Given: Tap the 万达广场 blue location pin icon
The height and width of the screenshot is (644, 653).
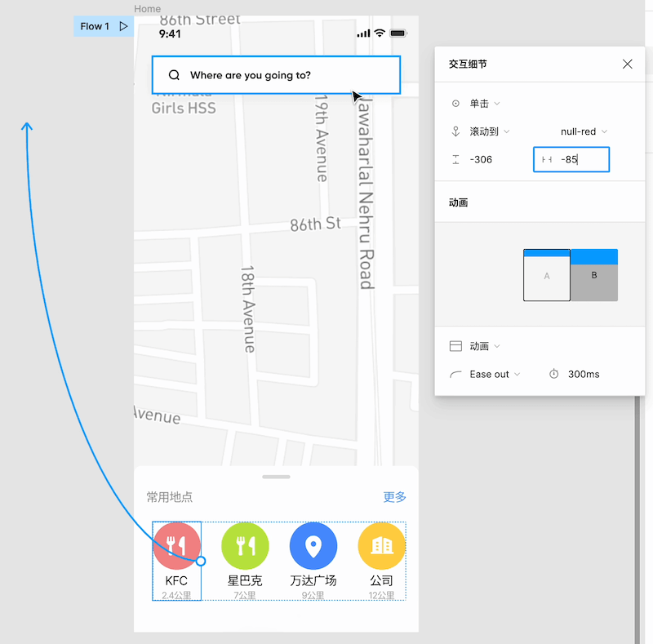Looking at the screenshot, I should (313, 545).
